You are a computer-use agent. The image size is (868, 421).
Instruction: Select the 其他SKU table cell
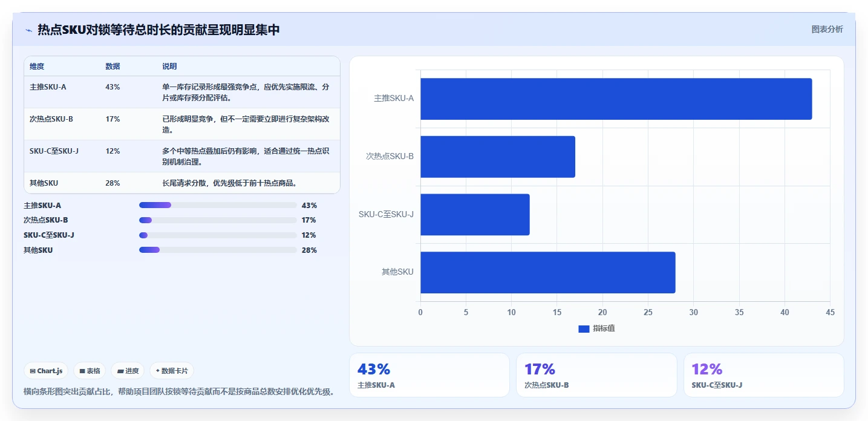tap(44, 183)
